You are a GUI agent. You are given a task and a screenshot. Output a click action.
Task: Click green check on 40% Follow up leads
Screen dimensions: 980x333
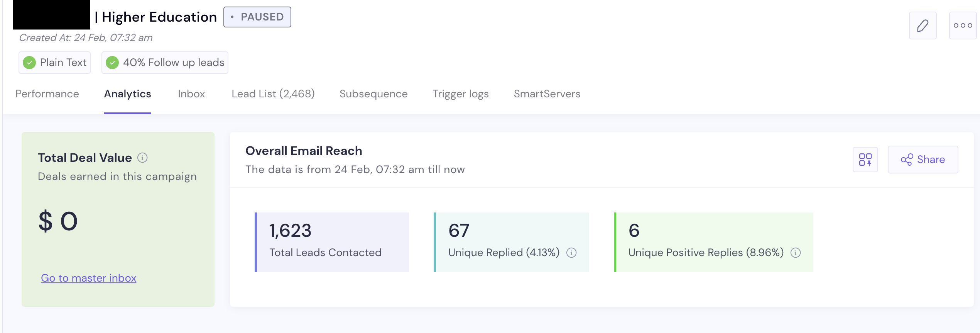[x=112, y=63]
